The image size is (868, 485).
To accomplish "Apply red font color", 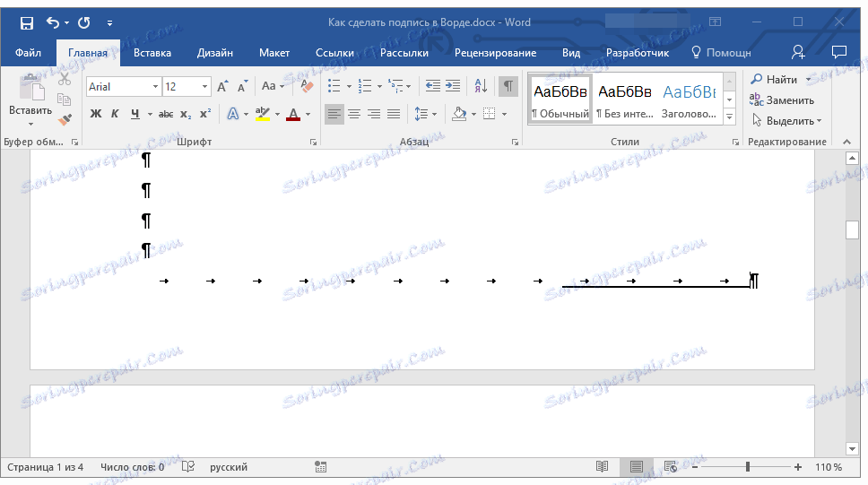I will coord(293,114).
